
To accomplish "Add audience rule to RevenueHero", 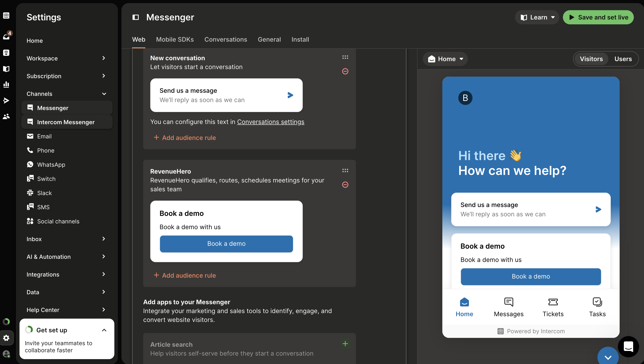I will (185, 275).
